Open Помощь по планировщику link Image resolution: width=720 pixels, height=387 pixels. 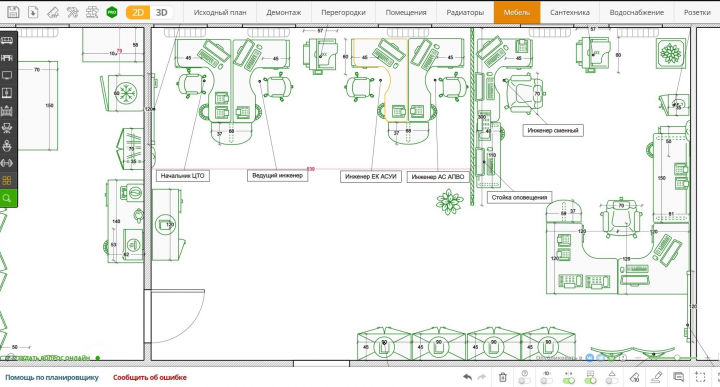[52, 377]
